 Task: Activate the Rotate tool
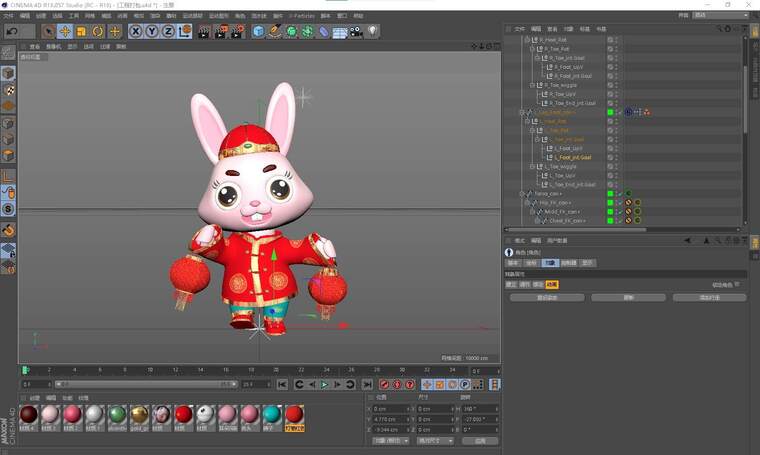(x=98, y=31)
